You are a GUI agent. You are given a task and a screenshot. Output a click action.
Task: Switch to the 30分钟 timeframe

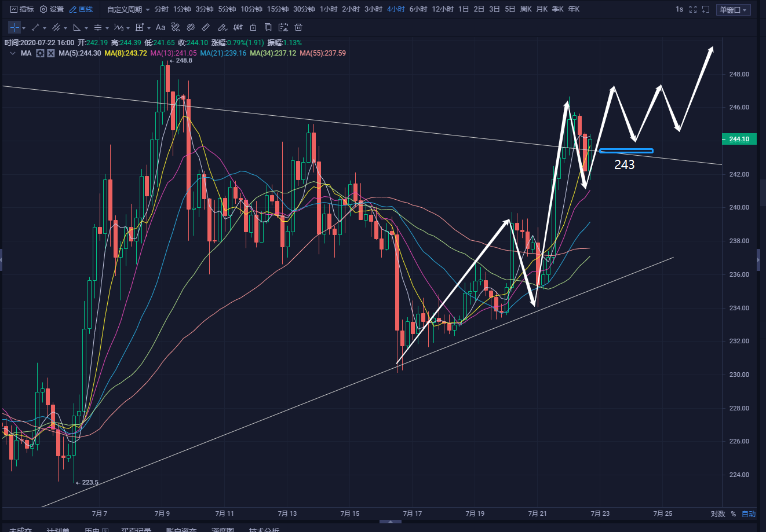coord(304,9)
